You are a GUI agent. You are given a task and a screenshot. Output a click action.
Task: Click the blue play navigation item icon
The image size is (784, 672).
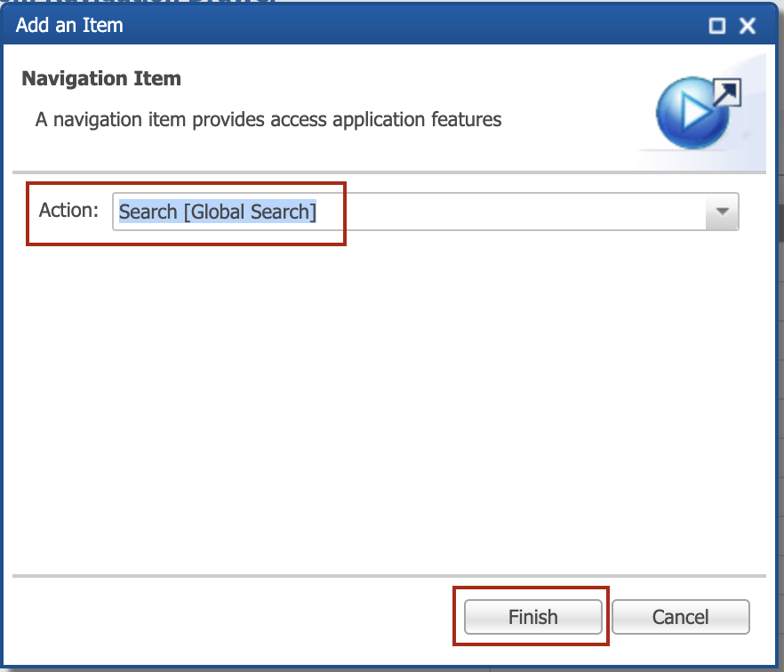click(x=692, y=114)
